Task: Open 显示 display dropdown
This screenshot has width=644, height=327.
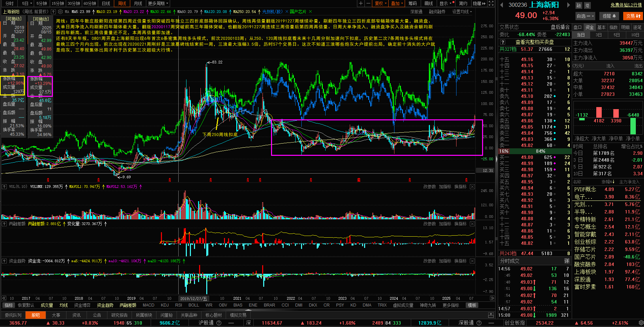Action: point(445,3)
